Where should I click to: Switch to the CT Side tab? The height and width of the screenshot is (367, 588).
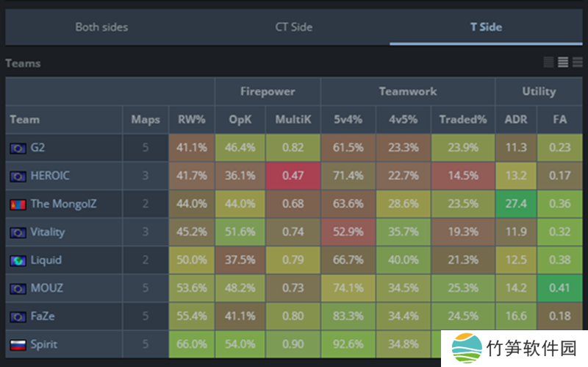[x=293, y=27]
